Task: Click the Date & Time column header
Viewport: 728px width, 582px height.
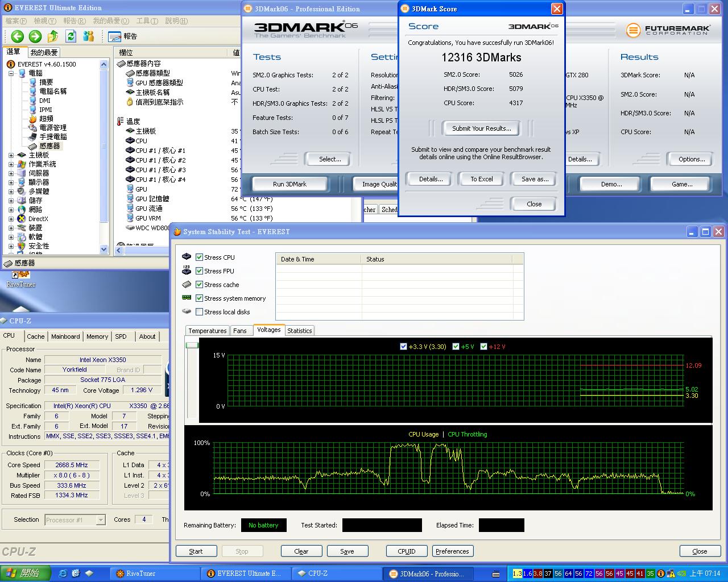Action: 318,259
